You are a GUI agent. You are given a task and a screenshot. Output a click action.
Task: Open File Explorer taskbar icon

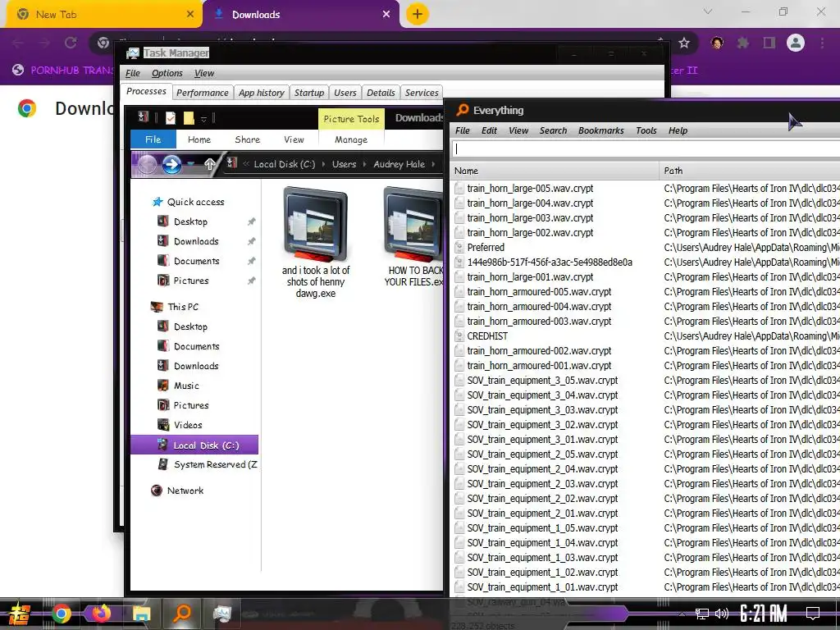click(x=141, y=614)
